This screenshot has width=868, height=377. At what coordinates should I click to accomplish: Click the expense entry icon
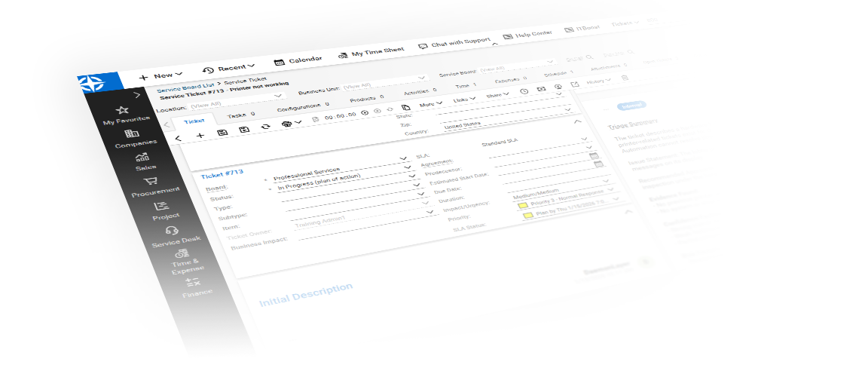click(x=542, y=88)
